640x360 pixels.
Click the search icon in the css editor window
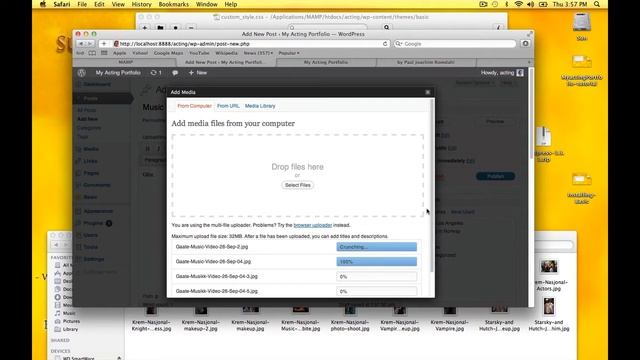(x=386, y=27)
